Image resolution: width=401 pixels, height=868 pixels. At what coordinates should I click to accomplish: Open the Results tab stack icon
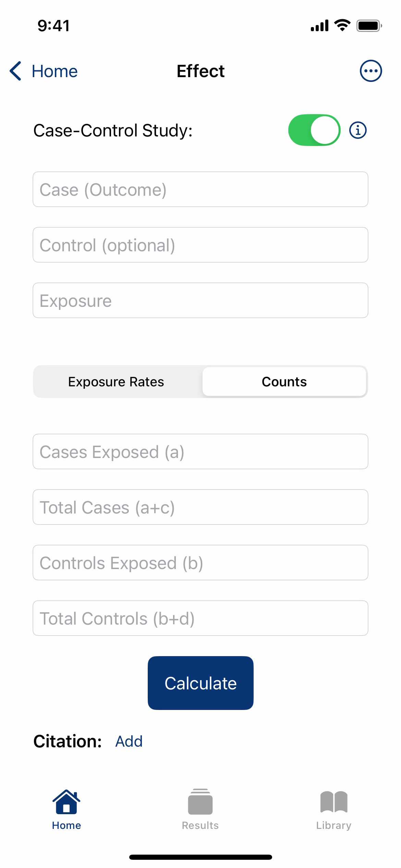pyautogui.click(x=200, y=802)
